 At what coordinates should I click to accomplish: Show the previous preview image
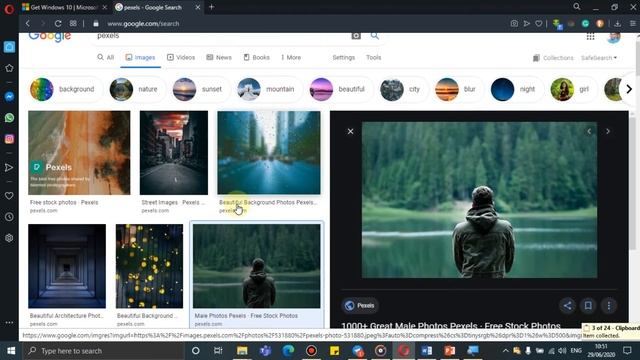click(589, 131)
